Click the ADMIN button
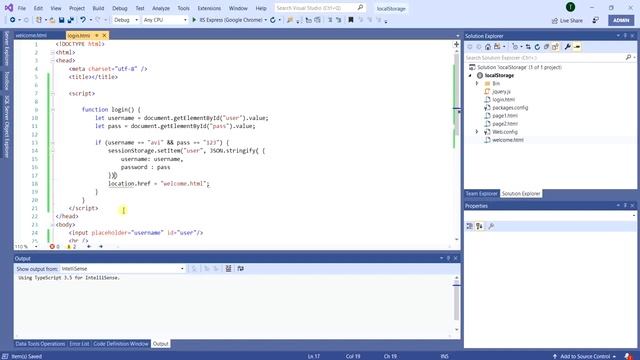The height and width of the screenshot is (360, 640). tap(621, 20)
